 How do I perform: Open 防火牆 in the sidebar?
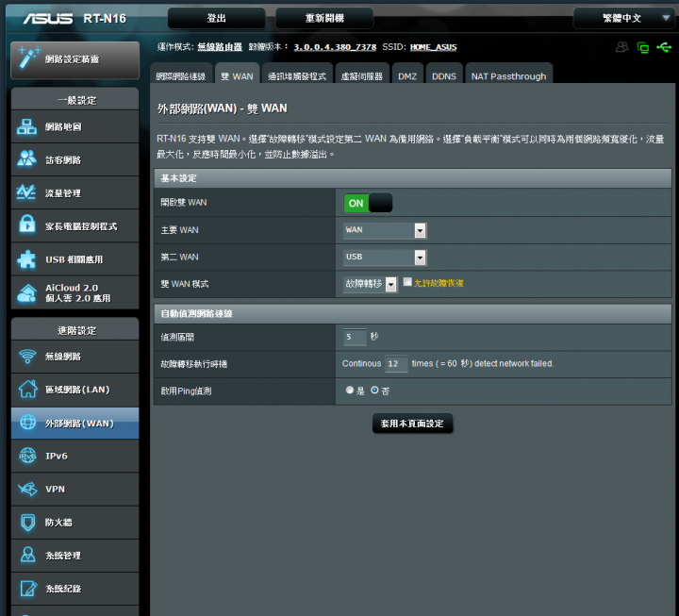pos(75,523)
